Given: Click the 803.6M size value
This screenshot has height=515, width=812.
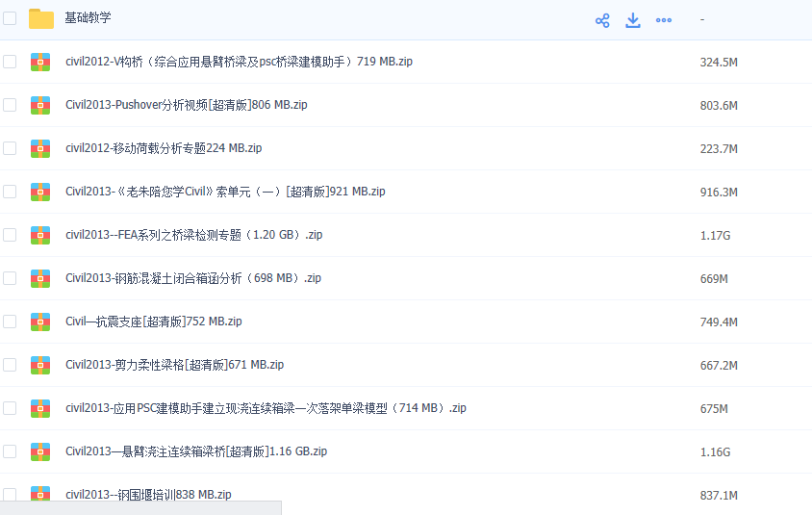Looking at the screenshot, I should click(719, 106).
